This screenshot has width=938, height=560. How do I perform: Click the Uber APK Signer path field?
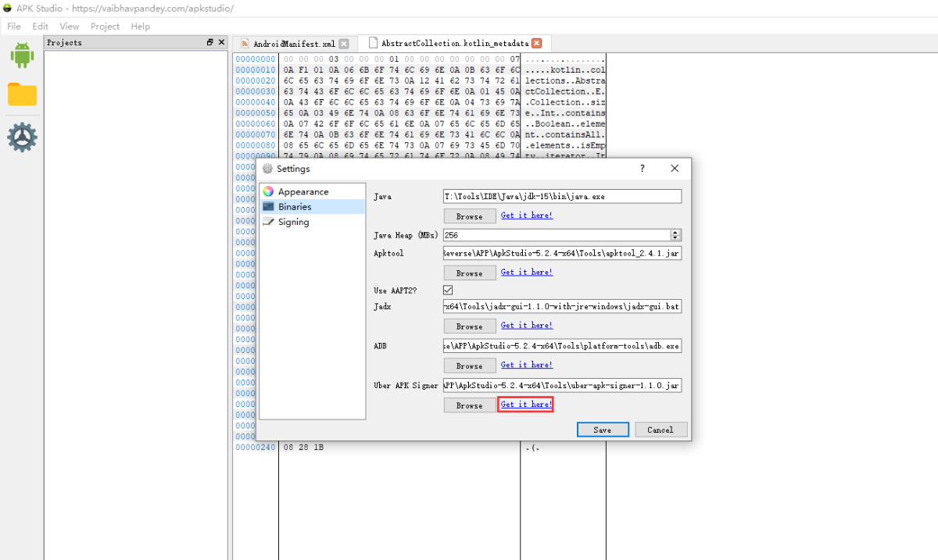[562, 385]
